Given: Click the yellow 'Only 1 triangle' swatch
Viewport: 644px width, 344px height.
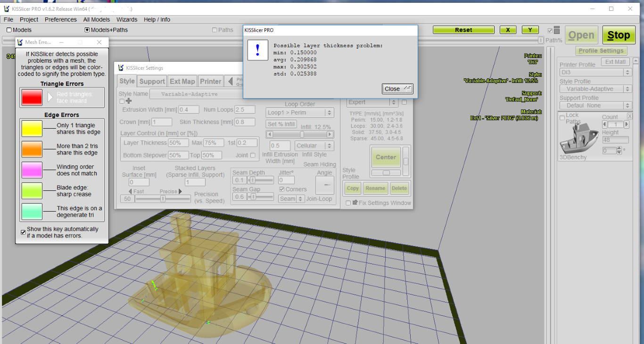Looking at the screenshot, I should (x=32, y=128).
